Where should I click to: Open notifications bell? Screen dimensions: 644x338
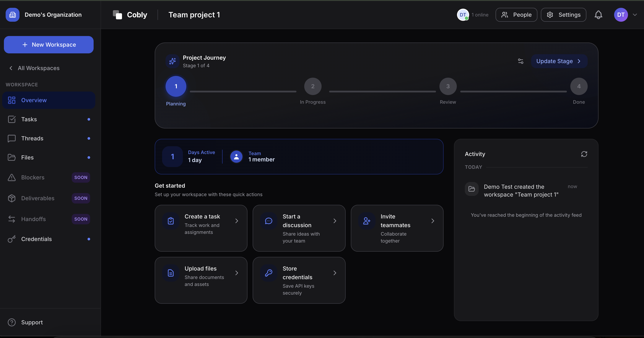coord(598,15)
